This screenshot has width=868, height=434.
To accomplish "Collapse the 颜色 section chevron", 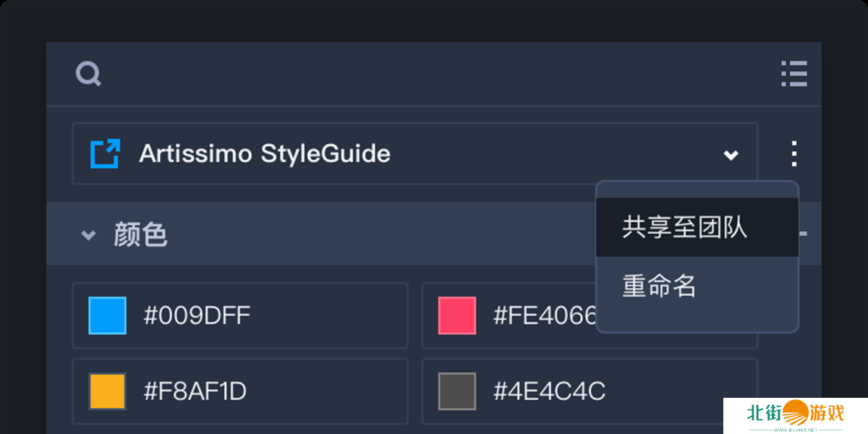I will 88,235.
